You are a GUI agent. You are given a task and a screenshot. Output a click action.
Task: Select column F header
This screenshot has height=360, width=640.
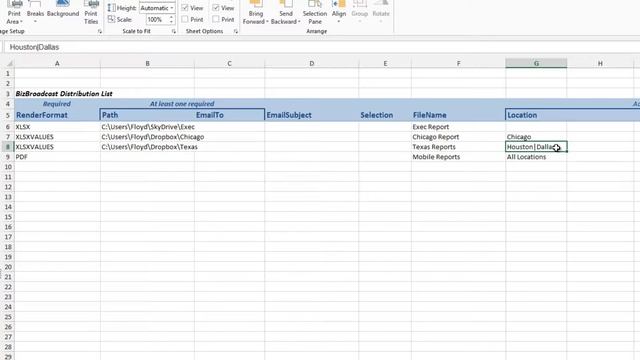pyautogui.click(x=458, y=63)
